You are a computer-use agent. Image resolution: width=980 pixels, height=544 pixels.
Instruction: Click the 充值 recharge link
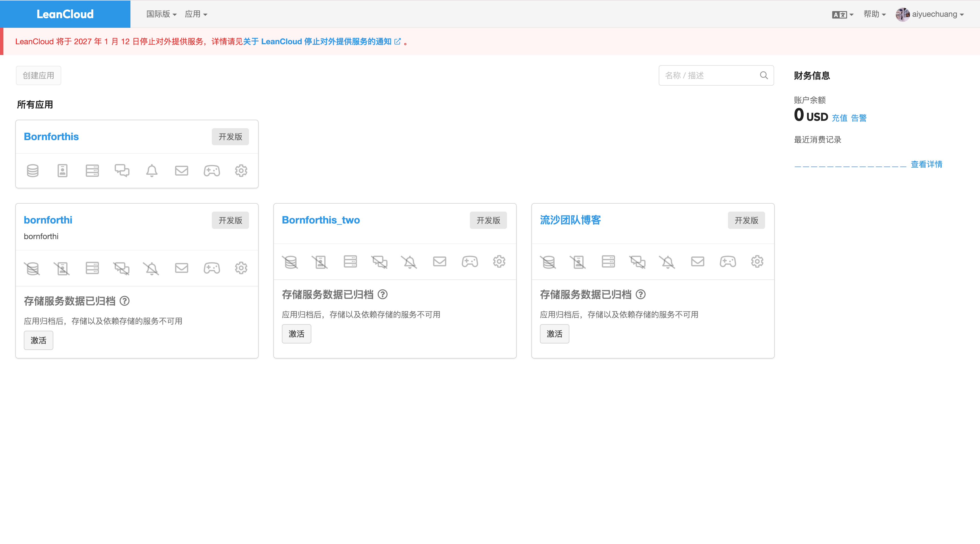tap(840, 118)
